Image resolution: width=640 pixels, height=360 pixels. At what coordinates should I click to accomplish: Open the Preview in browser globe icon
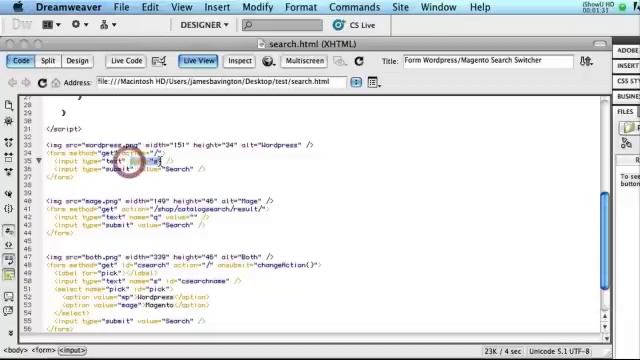click(x=268, y=61)
